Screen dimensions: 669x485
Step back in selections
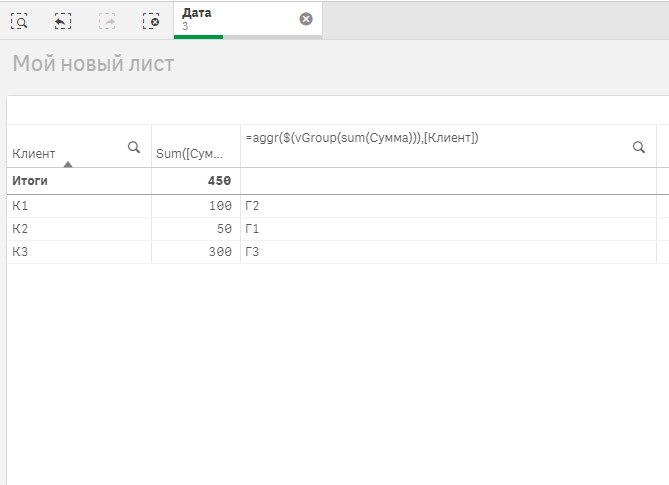[63, 20]
